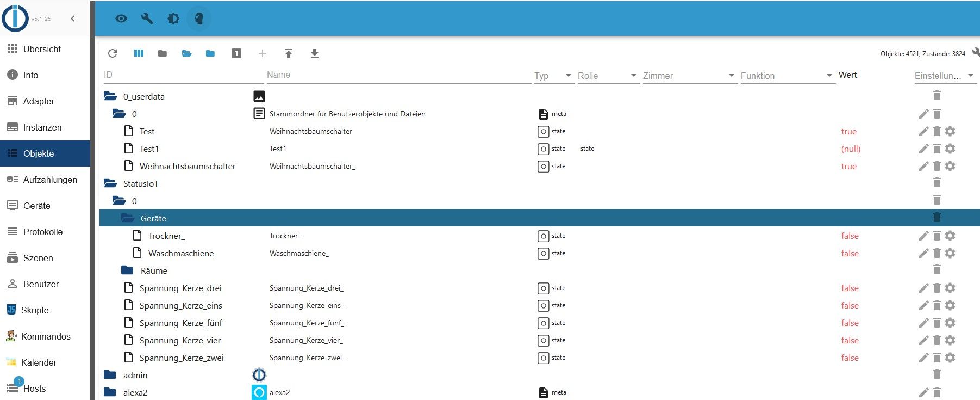The height and width of the screenshot is (400, 980).
Task: Delete the Test1 object
Action: pos(937,149)
